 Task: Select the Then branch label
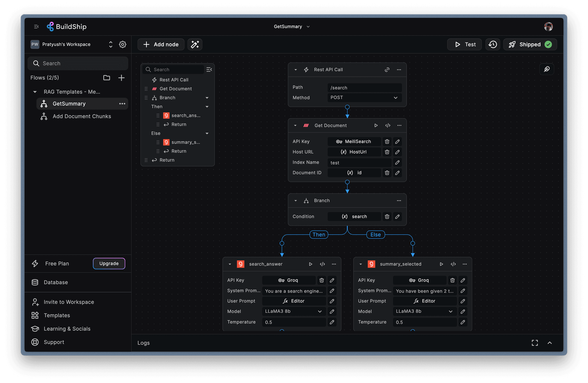(x=319, y=234)
